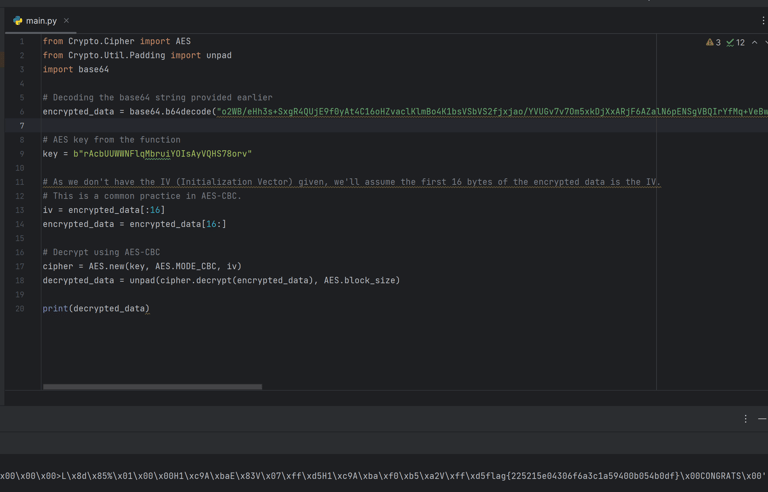768x492 pixels.
Task: Click the slice number 16 in iv assignment
Action: coord(155,210)
